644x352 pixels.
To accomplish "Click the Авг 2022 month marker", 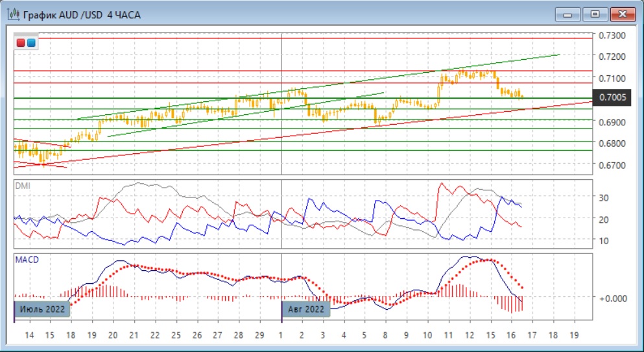I will [x=306, y=309].
